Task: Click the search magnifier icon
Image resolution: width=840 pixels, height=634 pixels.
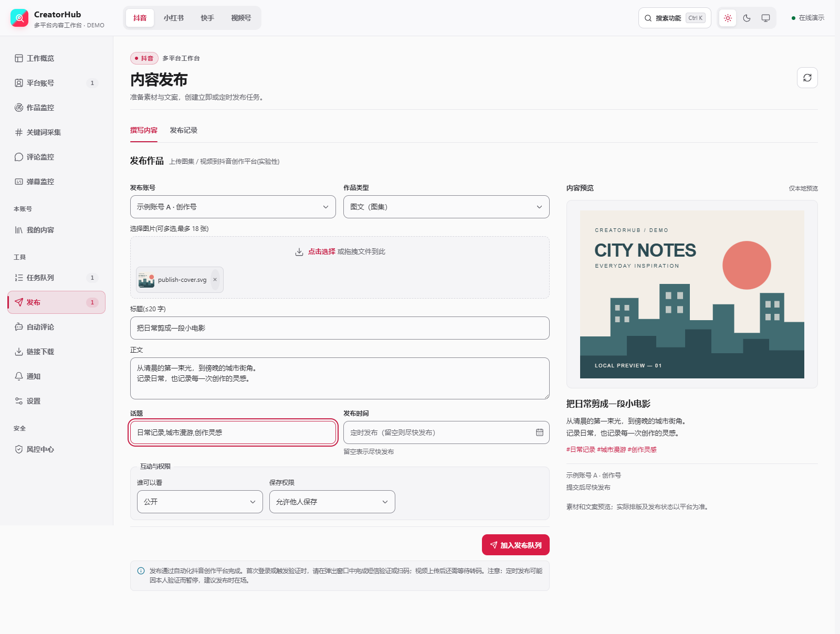Action: 648,18
